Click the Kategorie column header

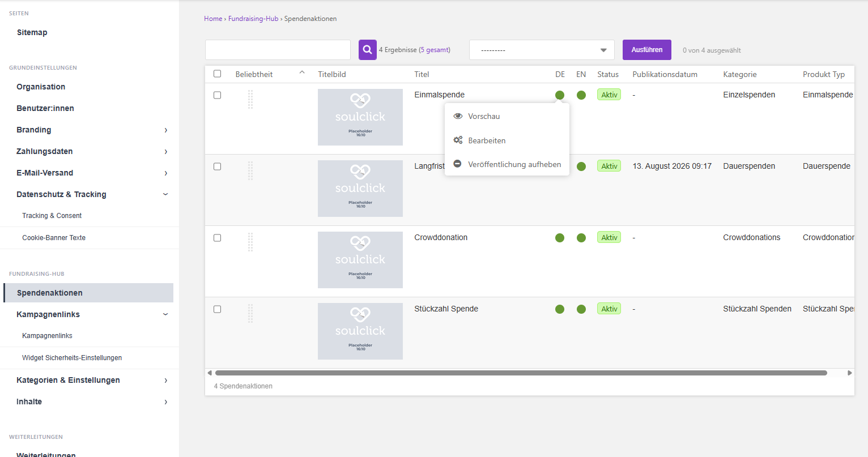click(740, 74)
